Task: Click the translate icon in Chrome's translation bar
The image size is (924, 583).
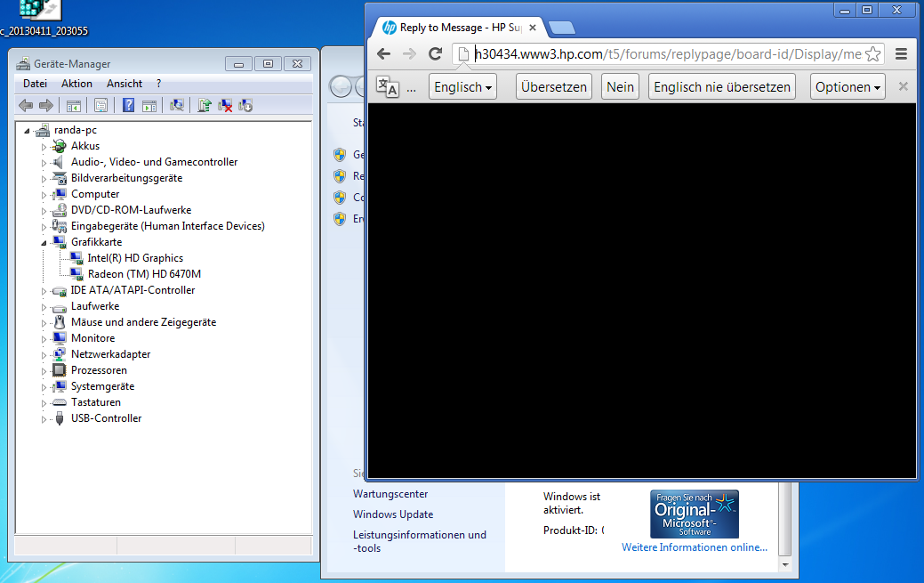Action: coord(388,86)
